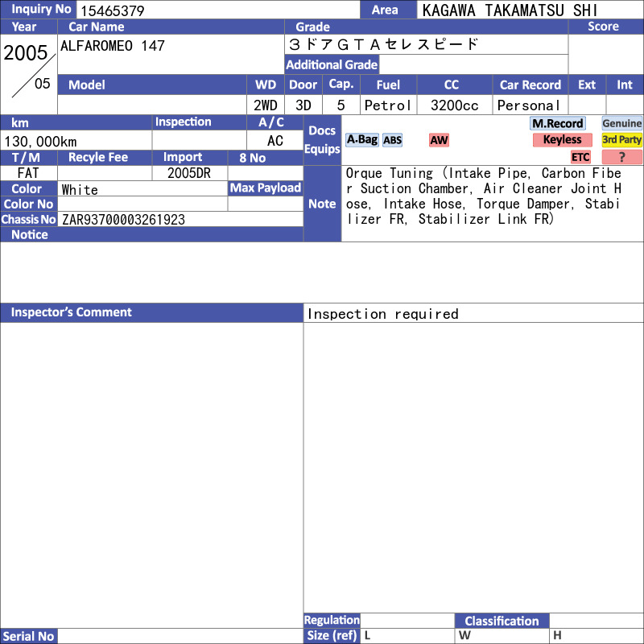
Task: Click the Area field KAGAWA TAKAMATSU SHI
Action: point(530,10)
